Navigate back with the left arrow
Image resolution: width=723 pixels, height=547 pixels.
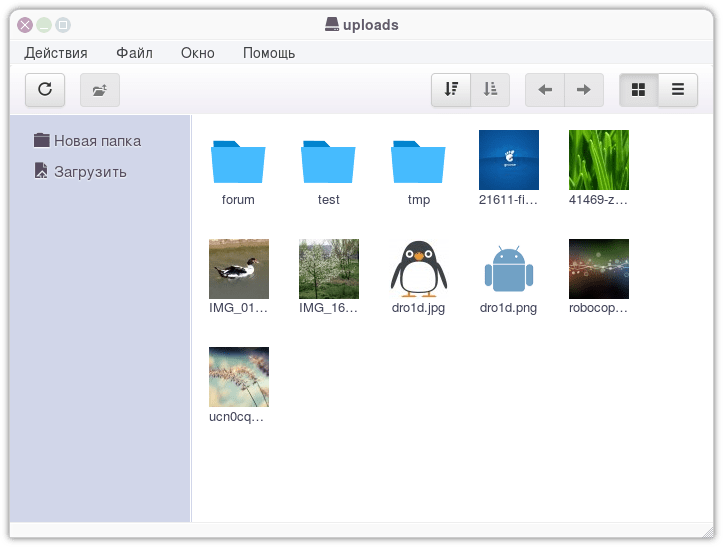click(x=545, y=89)
